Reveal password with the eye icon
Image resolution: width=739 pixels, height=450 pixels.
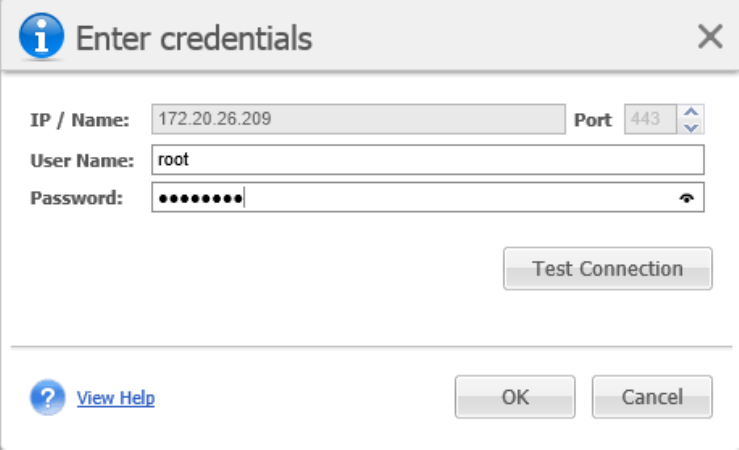[686, 198]
